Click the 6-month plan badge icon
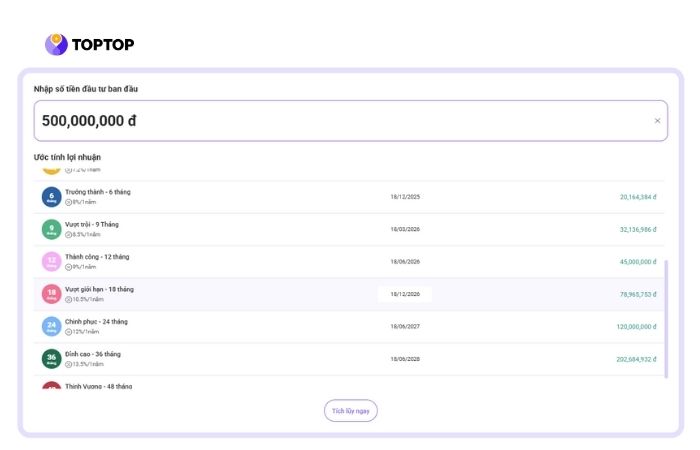The height and width of the screenshot is (450, 700). (52, 197)
